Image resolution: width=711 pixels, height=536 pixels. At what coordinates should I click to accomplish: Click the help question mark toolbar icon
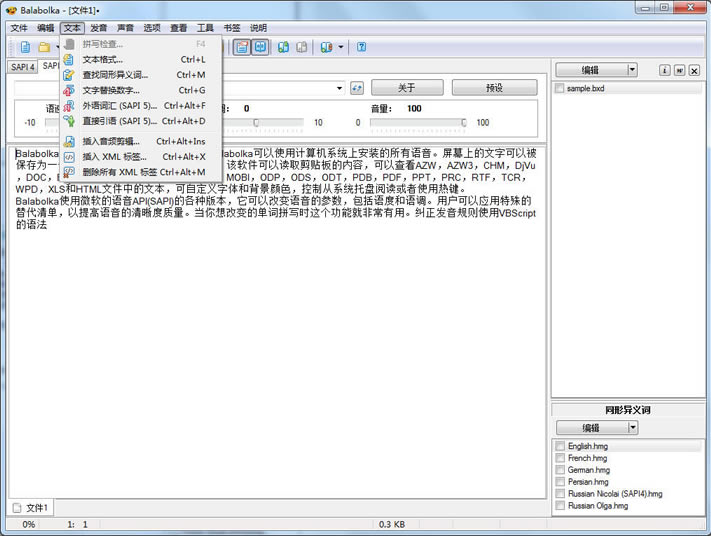(x=362, y=47)
